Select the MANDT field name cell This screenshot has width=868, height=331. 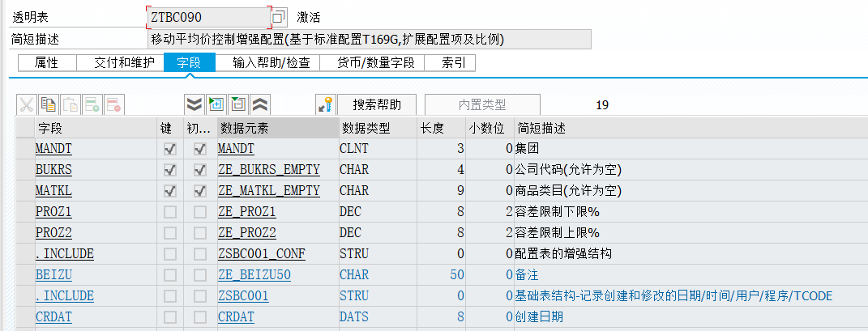pyautogui.click(x=96, y=149)
